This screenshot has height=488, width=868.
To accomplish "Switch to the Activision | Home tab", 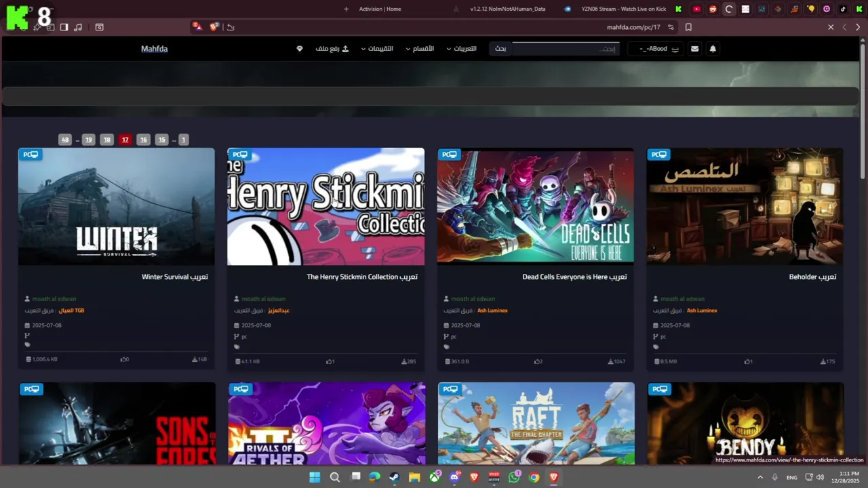I will [x=380, y=9].
